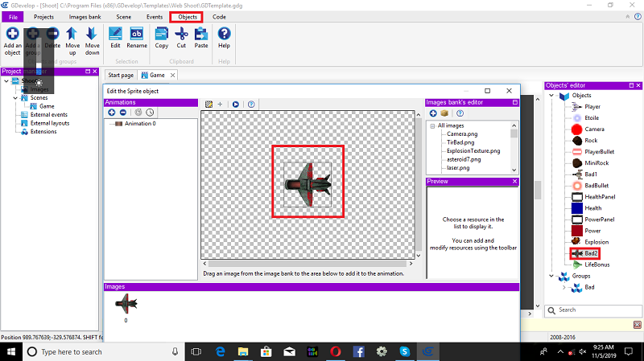644x361 pixels.
Task: Select ExplosionTexture.png in images list
Action: click(473, 151)
